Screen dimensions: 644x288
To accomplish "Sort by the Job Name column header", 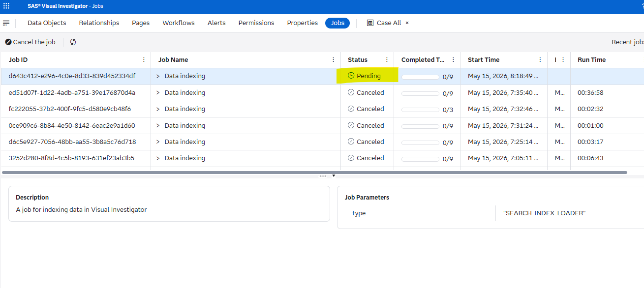I will point(173,60).
